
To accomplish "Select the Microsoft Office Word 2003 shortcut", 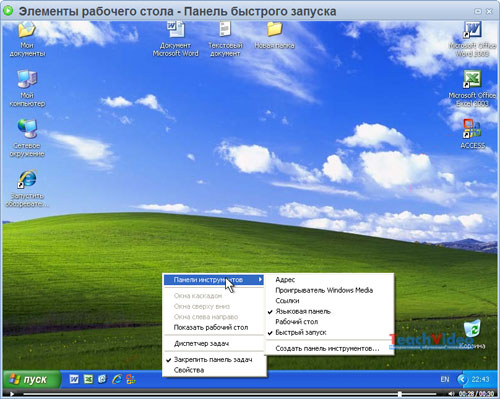I will [472, 38].
